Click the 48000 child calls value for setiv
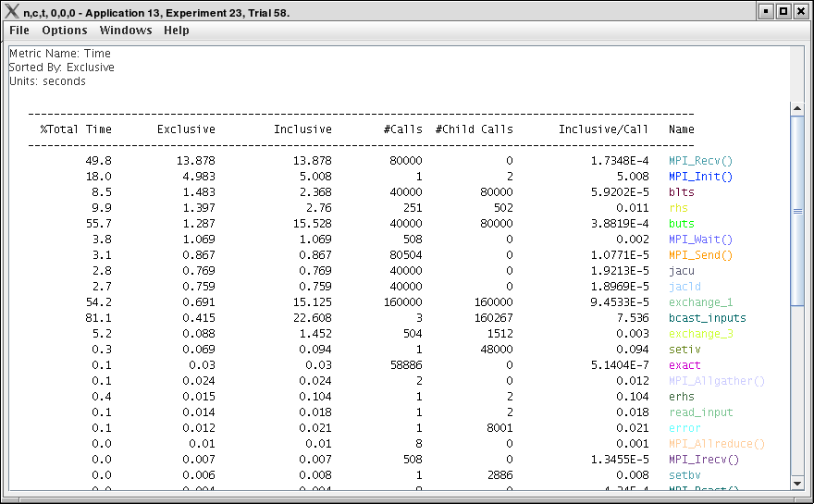 (497, 350)
